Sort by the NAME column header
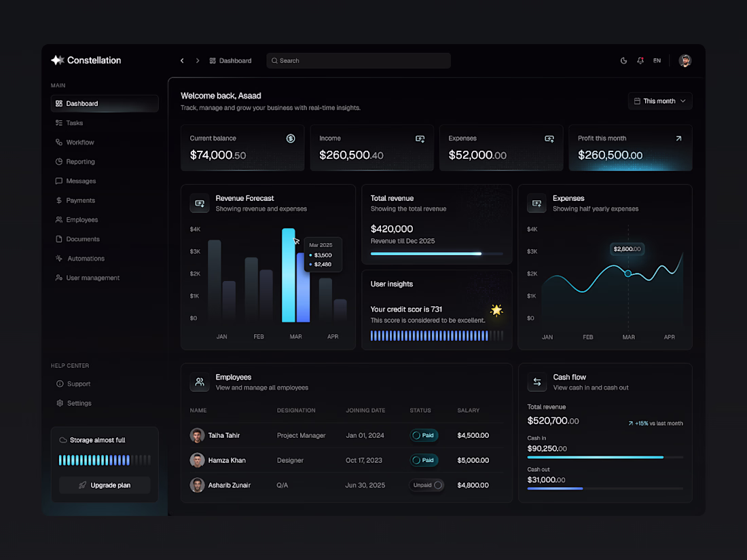The height and width of the screenshot is (560, 747). 198,410
